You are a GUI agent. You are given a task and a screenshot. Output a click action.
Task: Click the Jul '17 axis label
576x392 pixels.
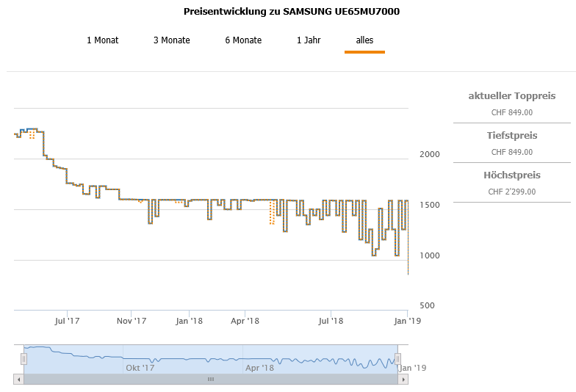68,321
